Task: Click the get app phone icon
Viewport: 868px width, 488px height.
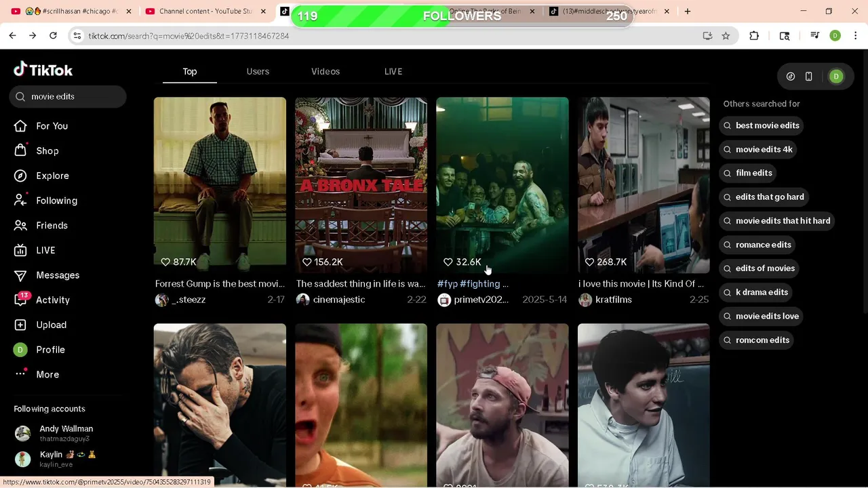Action: [x=808, y=77]
